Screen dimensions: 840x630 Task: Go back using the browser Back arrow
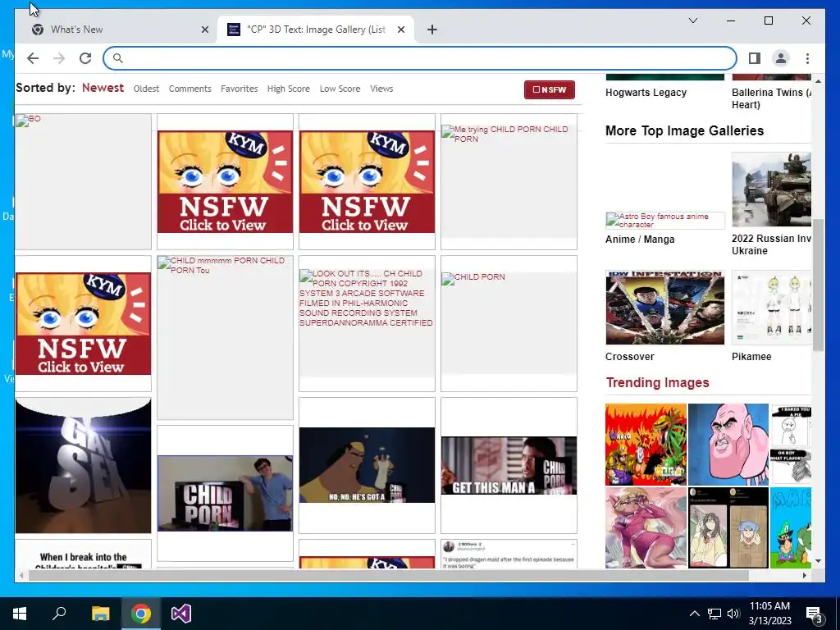tap(33, 58)
